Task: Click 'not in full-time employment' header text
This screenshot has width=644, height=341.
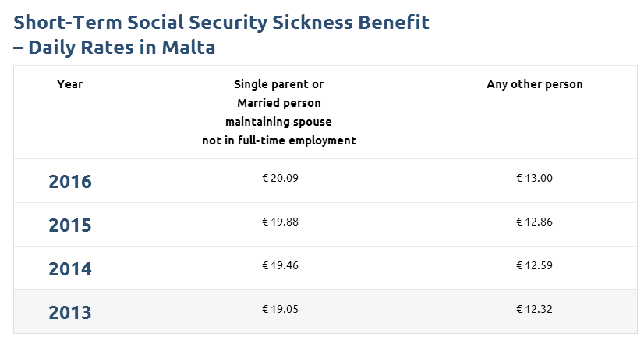Action: point(279,140)
